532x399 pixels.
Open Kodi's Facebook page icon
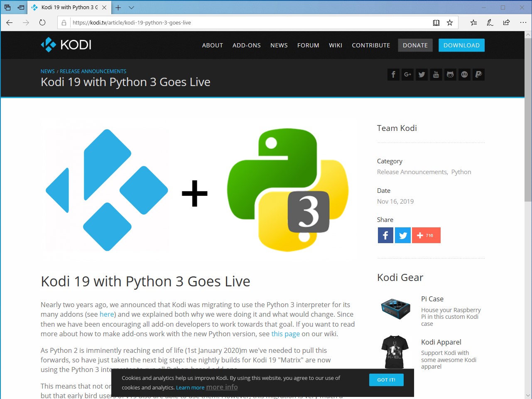tap(393, 74)
